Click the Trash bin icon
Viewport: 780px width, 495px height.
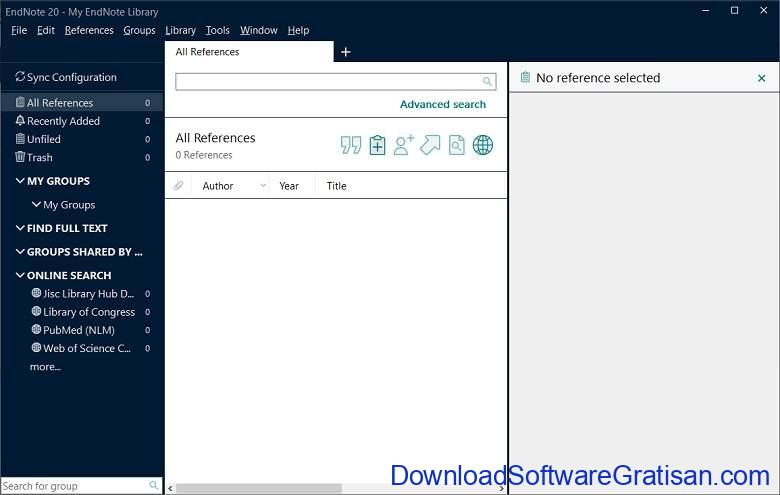tap(20, 157)
